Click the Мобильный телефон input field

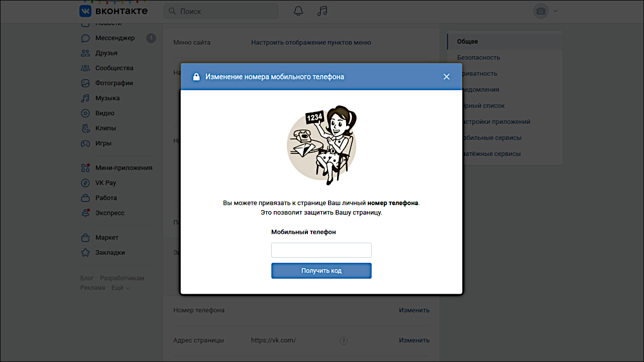[x=321, y=250]
